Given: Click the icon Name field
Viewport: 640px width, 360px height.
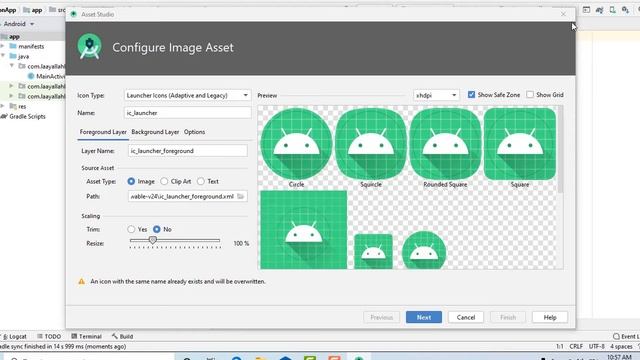Looking at the screenshot, I should pos(187,113).
